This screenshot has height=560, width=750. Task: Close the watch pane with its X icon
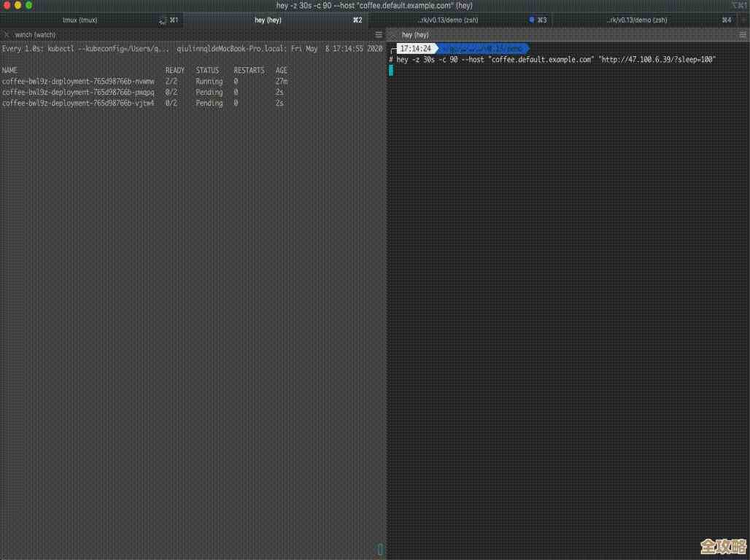click(x=7, y=34)
